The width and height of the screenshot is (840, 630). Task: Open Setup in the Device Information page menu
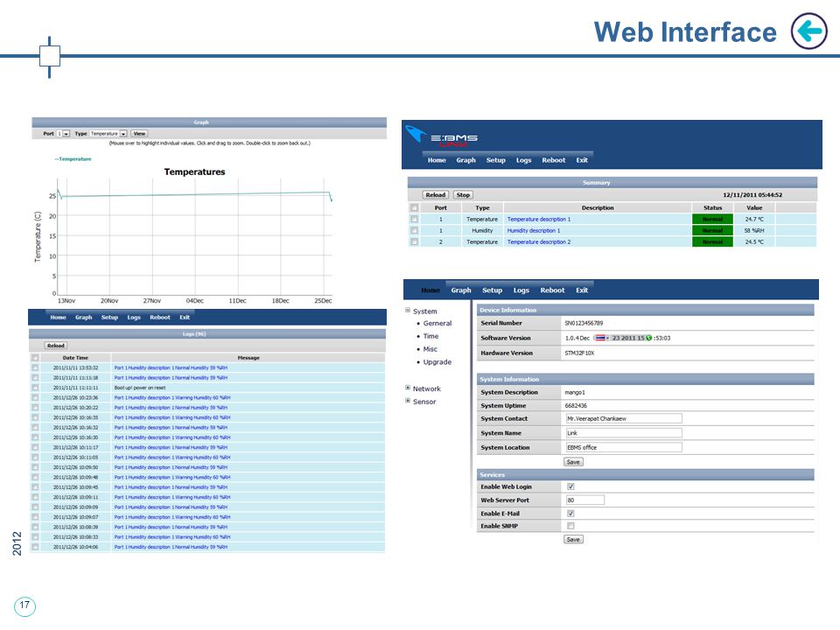tap(492, 290)
